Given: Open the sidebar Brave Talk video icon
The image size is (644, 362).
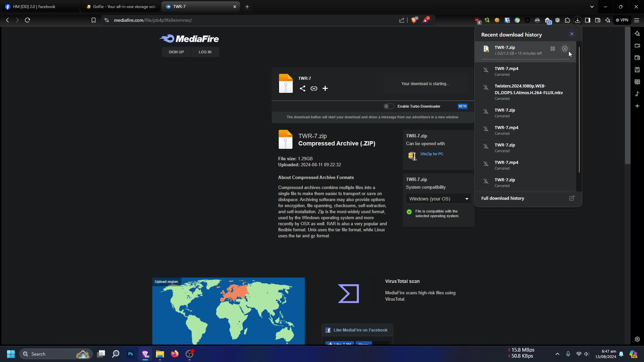Looking at the screenshot, I should [637, 46].
